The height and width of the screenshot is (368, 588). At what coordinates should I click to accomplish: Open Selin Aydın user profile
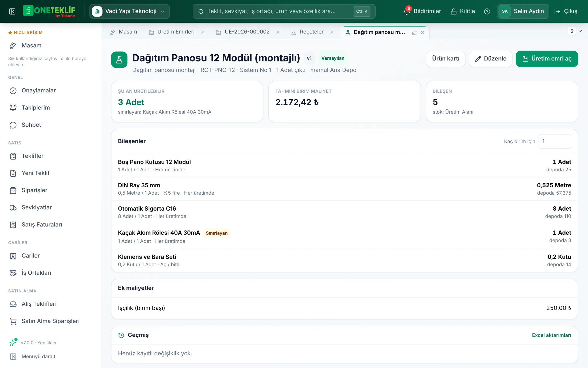523,11
